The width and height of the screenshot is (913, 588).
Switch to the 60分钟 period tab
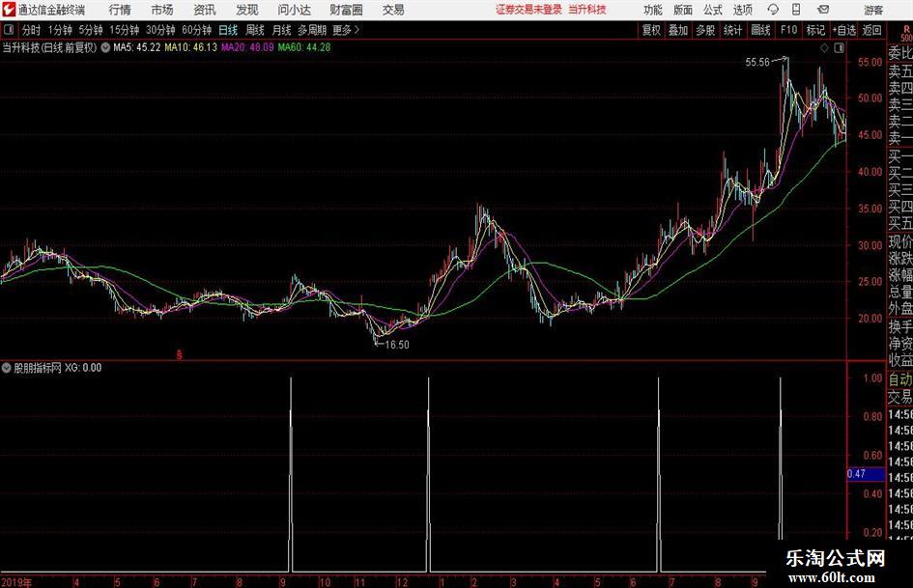tap(196, 30)
